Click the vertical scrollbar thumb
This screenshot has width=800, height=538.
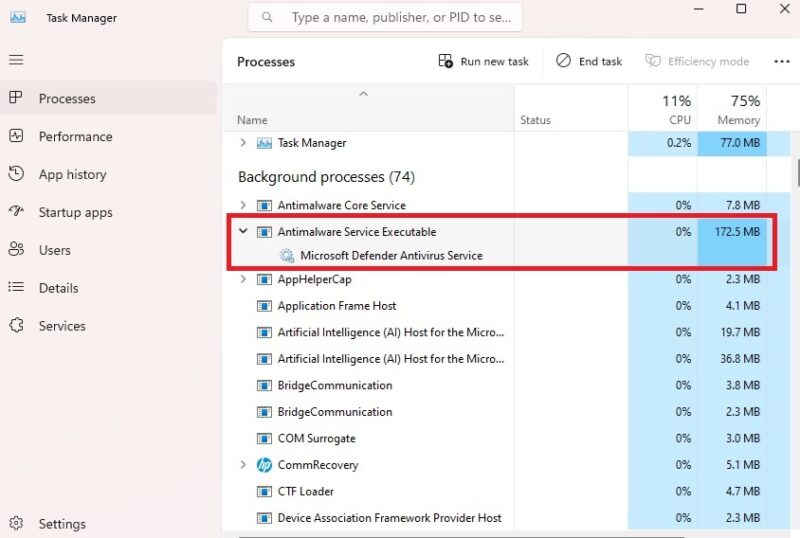[797, 173]
